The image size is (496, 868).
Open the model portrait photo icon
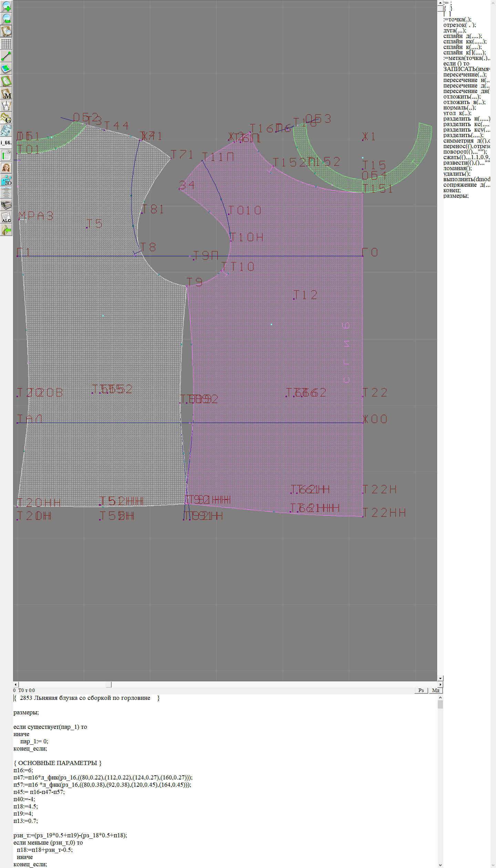click(x=6, y=168)
